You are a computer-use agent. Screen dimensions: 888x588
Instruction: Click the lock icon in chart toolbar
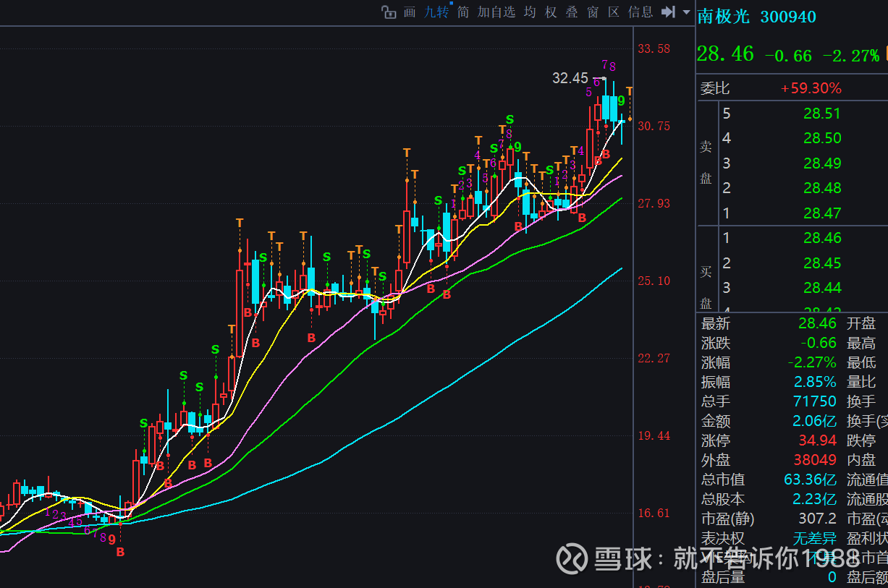(x=389, y=12)
